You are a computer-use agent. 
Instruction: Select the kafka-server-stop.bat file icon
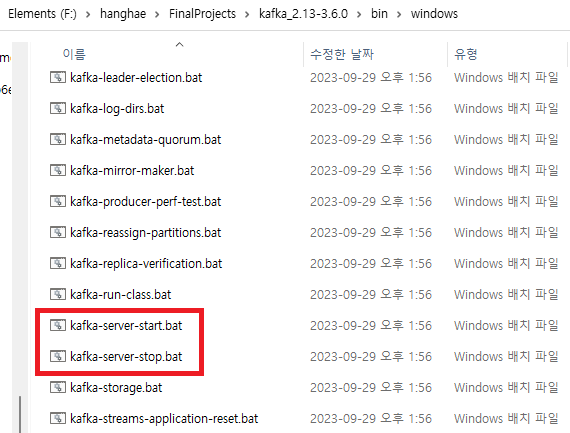(x=58, y=356)
